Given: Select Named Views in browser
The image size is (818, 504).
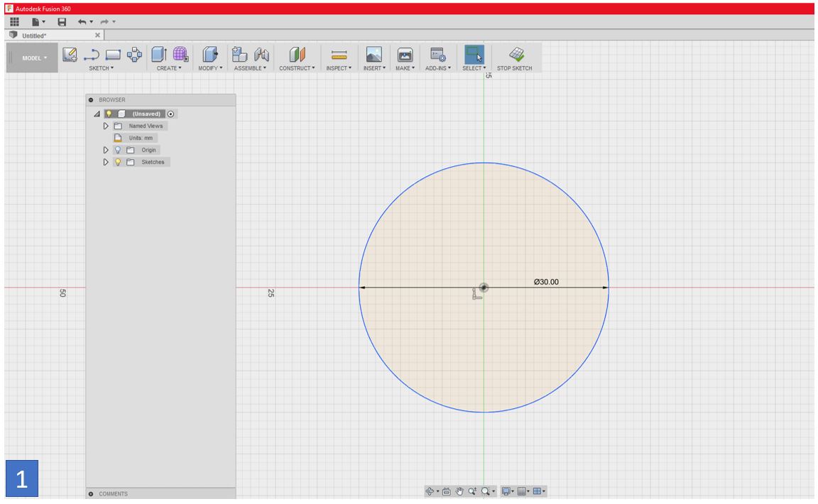Looking at the screenshot, I should 146,126.
